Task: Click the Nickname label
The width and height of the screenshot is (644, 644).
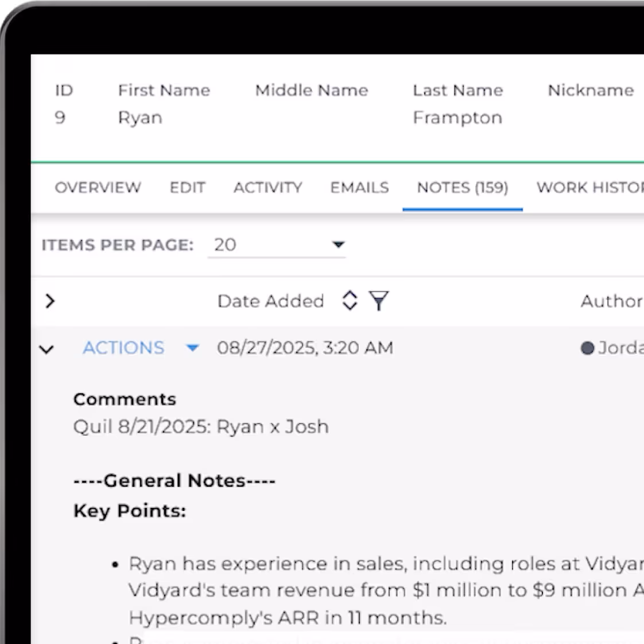Action: pyautogui.click(x=591, y=90)
